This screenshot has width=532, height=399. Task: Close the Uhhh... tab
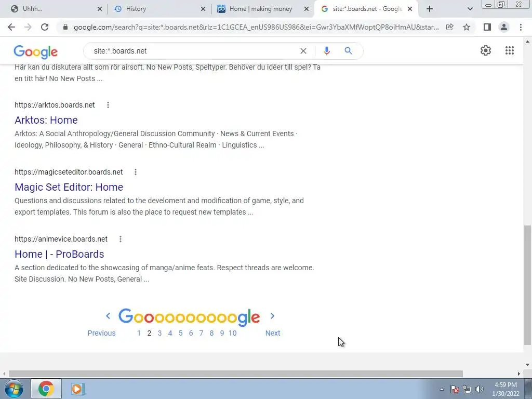(x=100, y=9)
